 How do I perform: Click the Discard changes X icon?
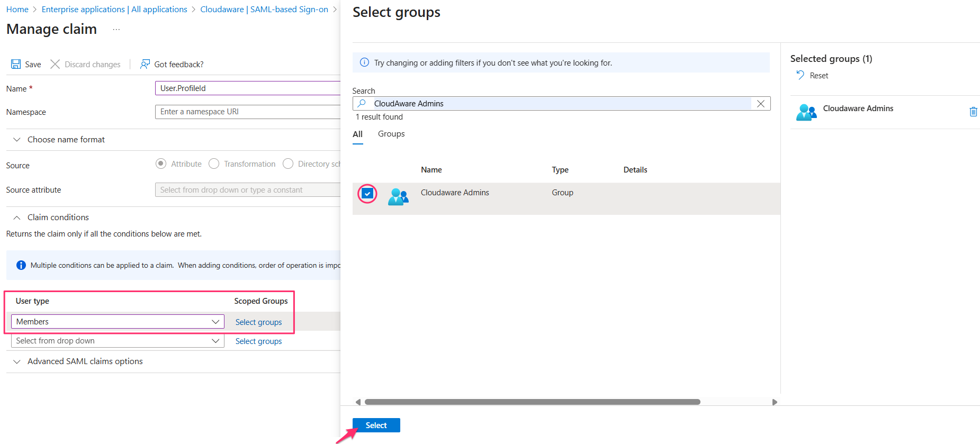(x=55, y=64)
